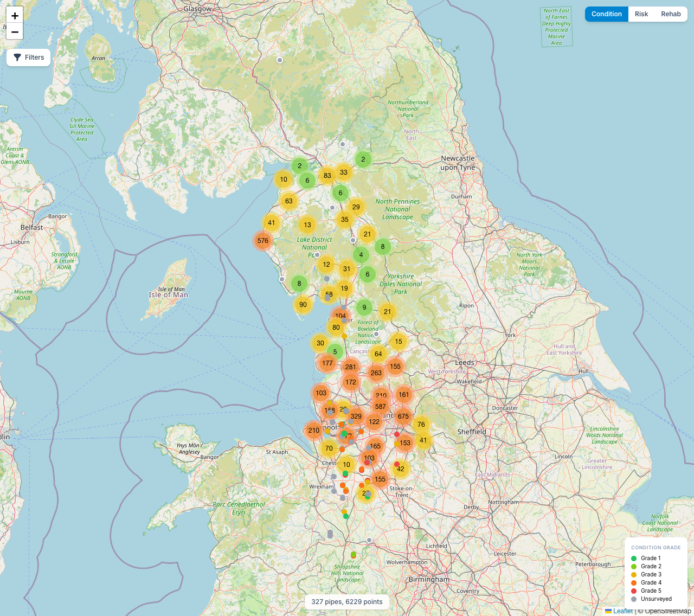Open the 29 cluster marker
694x616 pixels.
tap(356, 207)
